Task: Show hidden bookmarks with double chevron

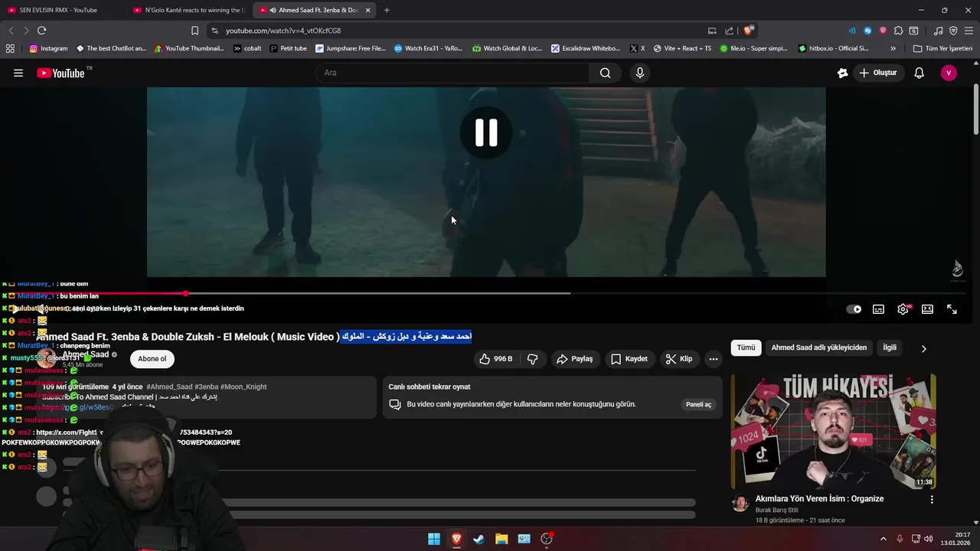Action: tap(893, 48)
